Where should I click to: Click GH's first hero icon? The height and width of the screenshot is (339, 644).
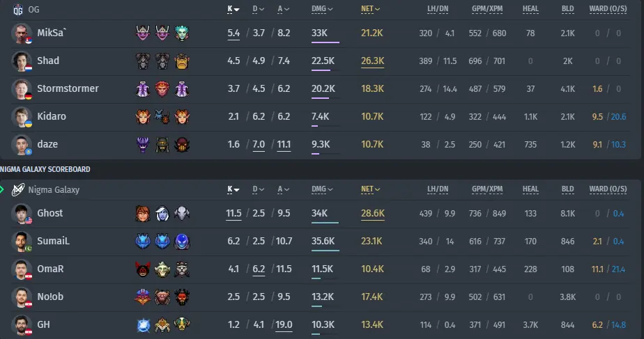(x=143, y=325)
